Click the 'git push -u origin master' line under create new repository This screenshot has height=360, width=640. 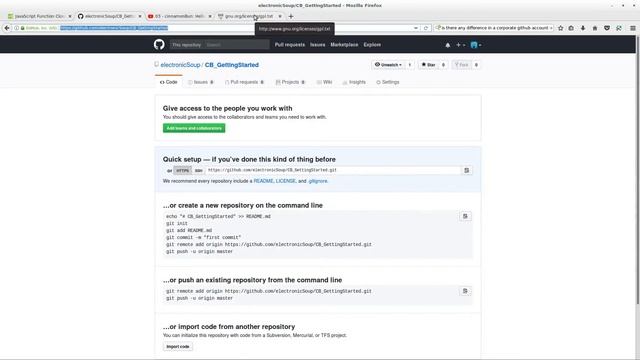click(199, 251)
